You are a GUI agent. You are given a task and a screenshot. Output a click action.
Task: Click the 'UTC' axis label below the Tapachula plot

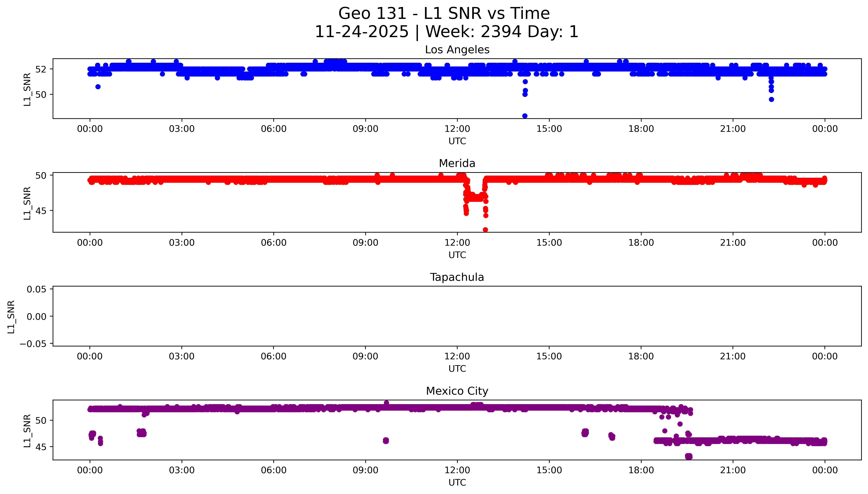point(457,369)
